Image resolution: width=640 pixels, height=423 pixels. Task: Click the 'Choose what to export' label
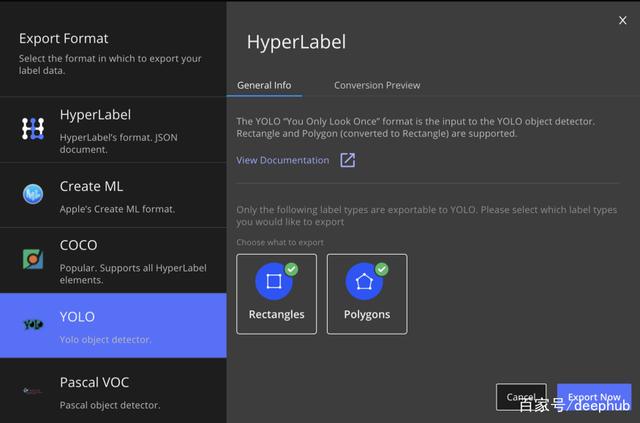tap(280, 243)
